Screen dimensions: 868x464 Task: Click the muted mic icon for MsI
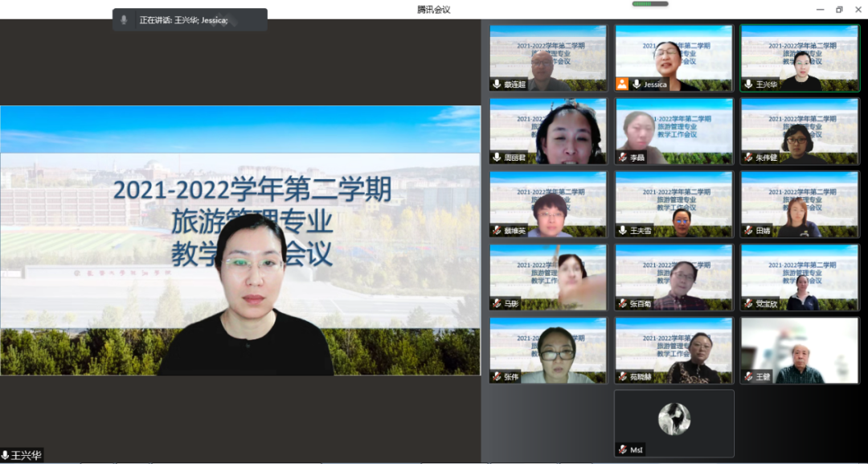coord(623,450)
